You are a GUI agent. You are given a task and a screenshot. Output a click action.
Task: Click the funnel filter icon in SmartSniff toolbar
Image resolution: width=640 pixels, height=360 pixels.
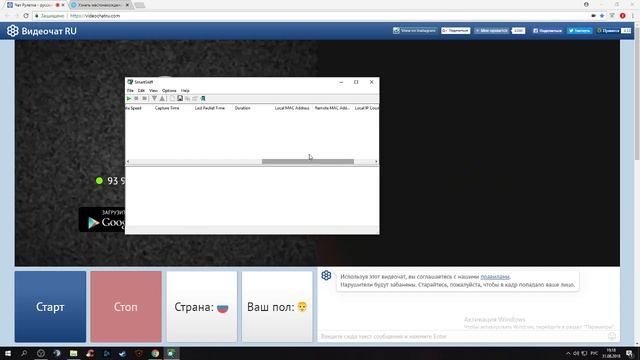coord(154,99)
